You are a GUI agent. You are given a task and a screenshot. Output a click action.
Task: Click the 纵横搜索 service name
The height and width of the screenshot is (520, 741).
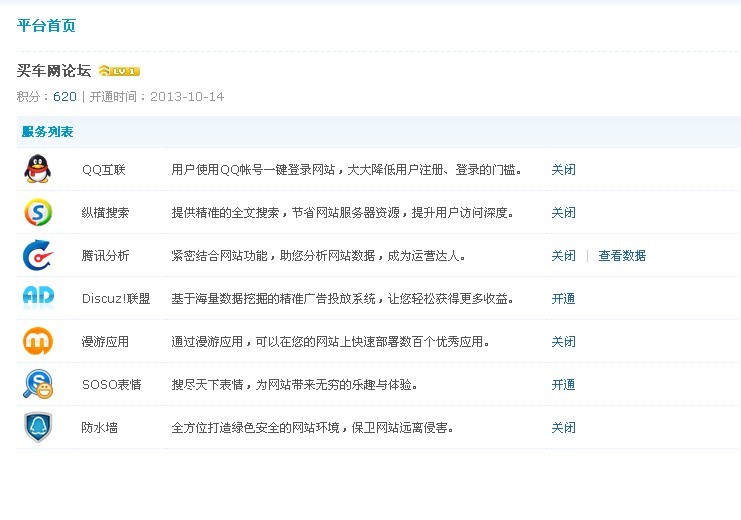[x=105, y=213]
